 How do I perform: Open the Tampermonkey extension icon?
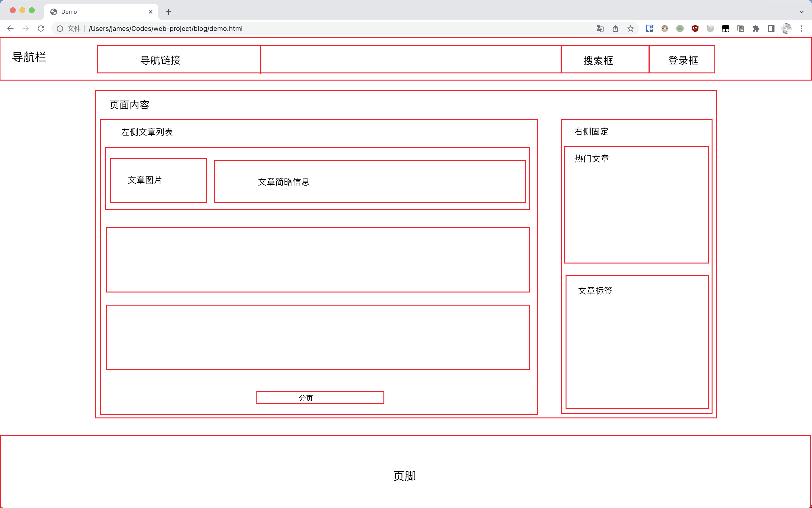point(725,29)
